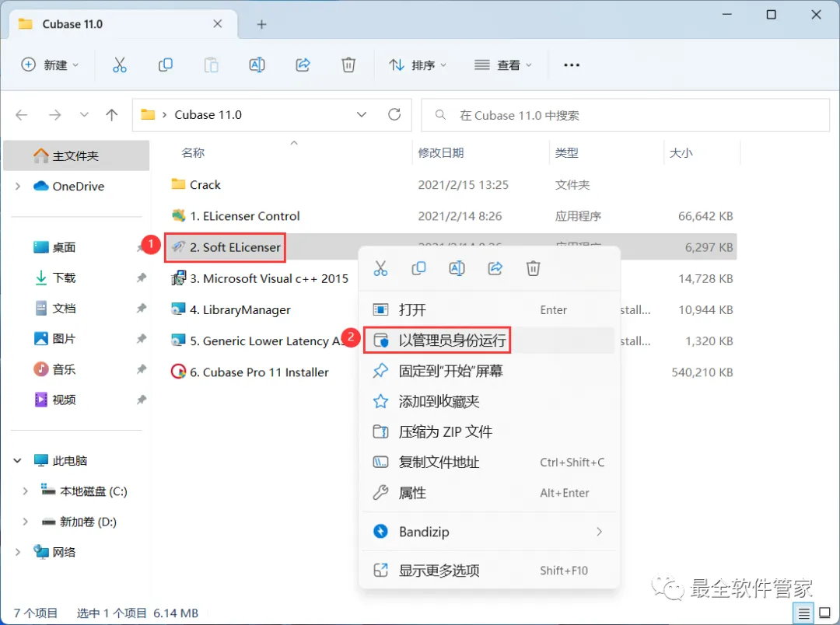Click the Delete icon in the context menu
840x625 pixels.
point(533,268)
